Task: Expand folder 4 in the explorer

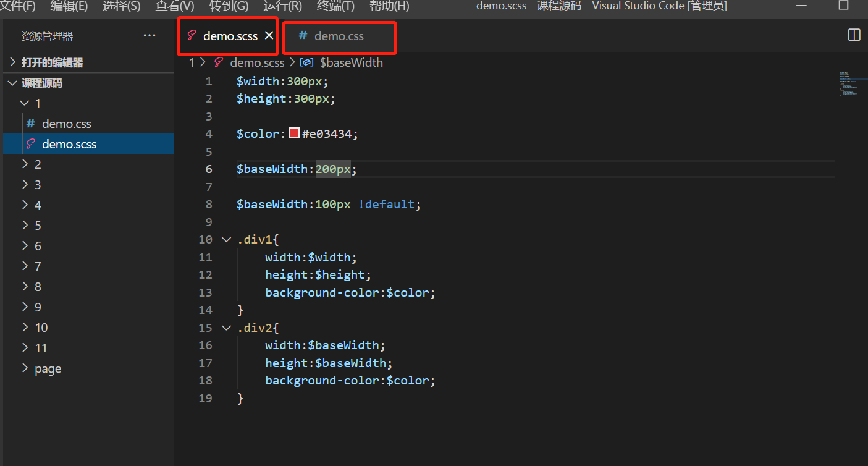Action: [25, 205]
